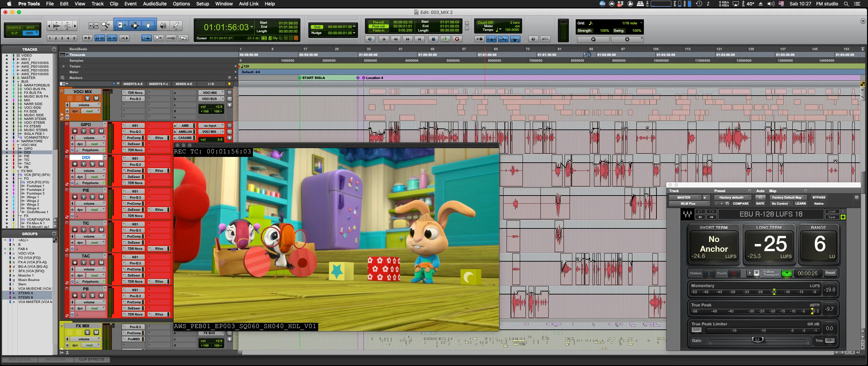Viewport: 868px width, 366px height.
Task: Click the COMPARE button
Action: click(741, 203)
